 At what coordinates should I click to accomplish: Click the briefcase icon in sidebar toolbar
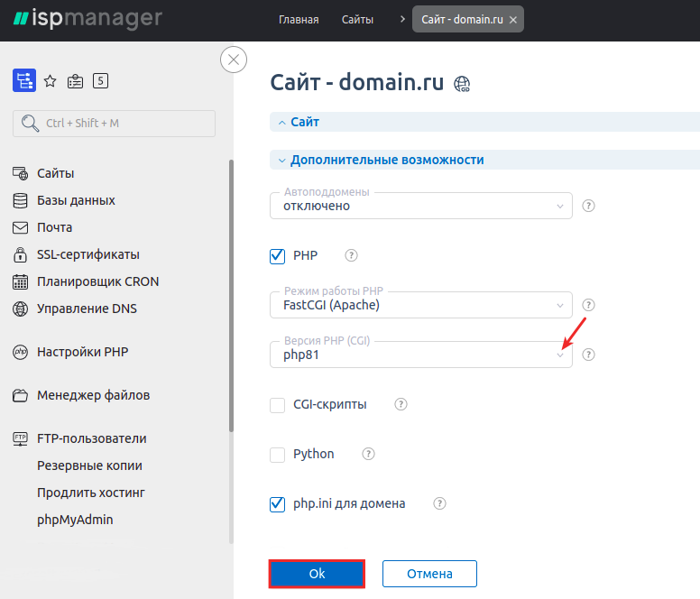pyautogui.click(x=75, y=81)
